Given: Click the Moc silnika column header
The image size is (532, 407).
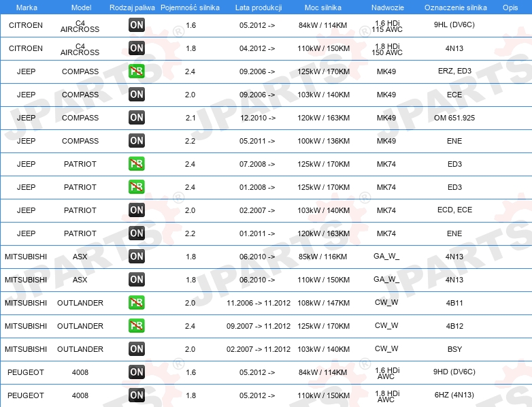Looking at the screenshot, I should click(x=323, y=7).
